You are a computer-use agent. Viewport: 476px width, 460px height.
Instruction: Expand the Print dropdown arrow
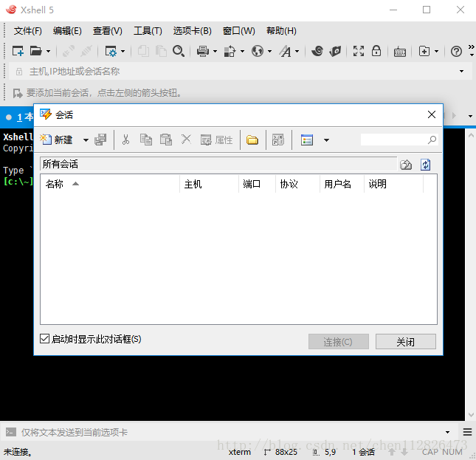[215, 51]
